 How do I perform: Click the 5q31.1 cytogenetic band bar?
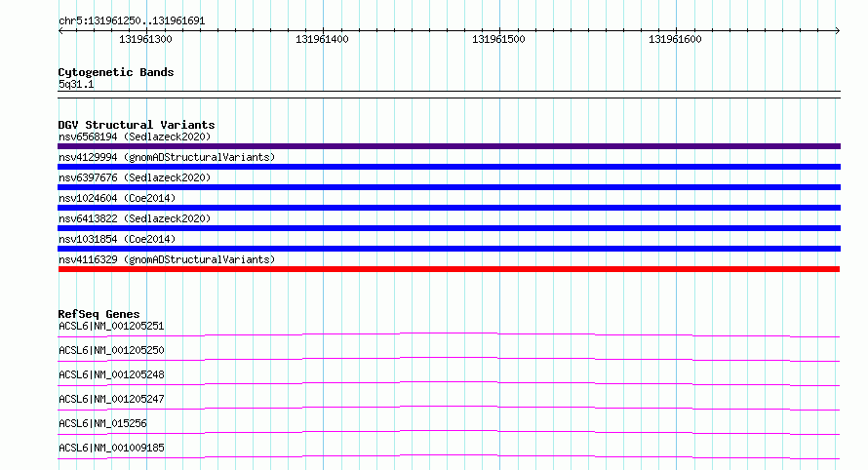(x=449, y=95)
